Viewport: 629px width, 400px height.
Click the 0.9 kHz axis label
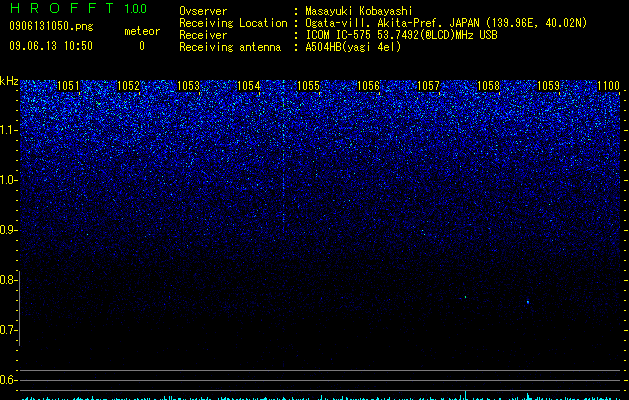7,230
